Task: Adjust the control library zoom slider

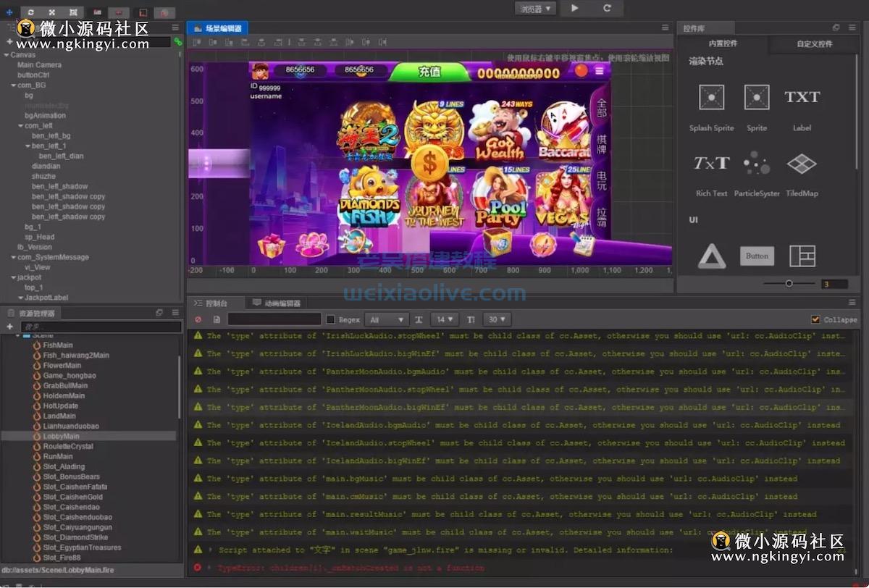Action: [x=789, y=284]
